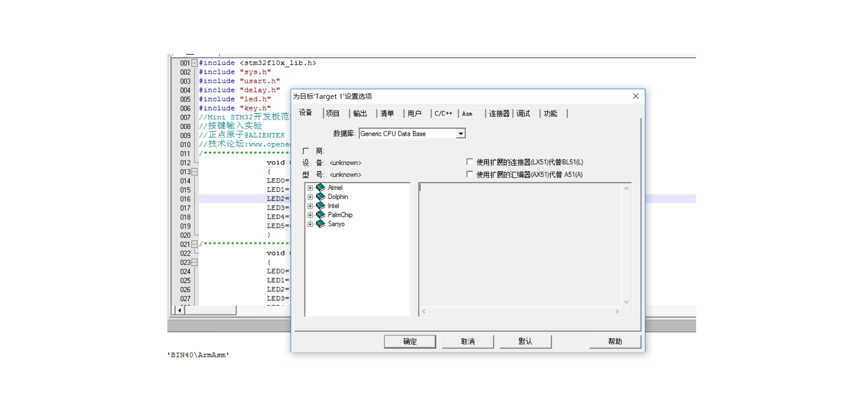The width and height of the screenshot is (868, 420).
Task: Select PalmChip in the vendor tree
Action: coord(340,215)
